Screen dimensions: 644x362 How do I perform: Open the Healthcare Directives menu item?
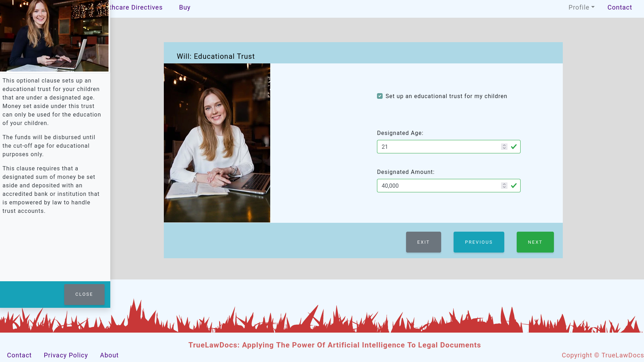point(136,7)
